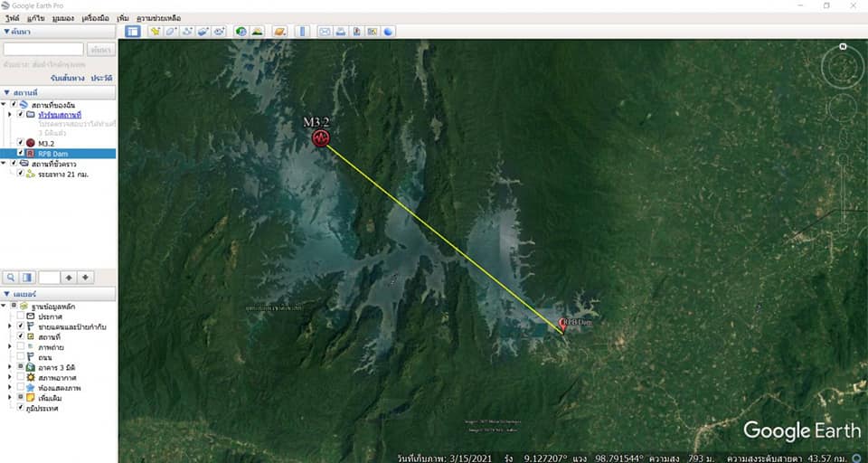The width and height of the screenshot is (868, 463).
Task: Collapse the สถานที่ (Places) panel header
Action: (x=8, y=92)
